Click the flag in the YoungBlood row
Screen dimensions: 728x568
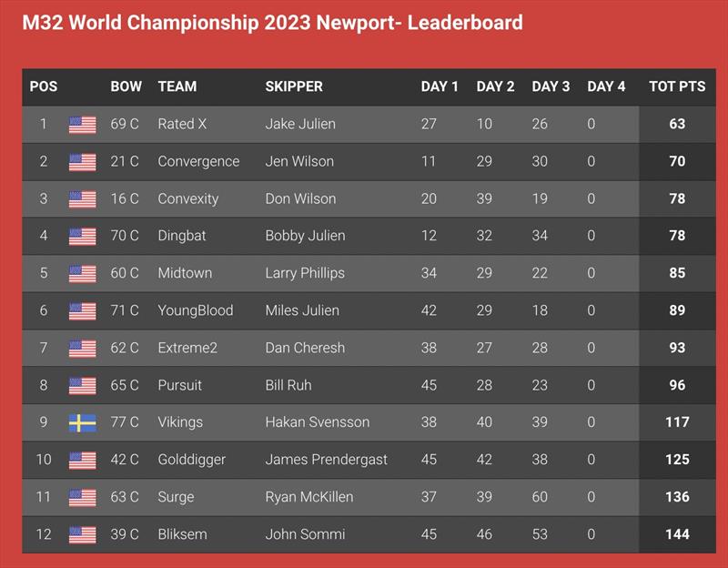83,311
